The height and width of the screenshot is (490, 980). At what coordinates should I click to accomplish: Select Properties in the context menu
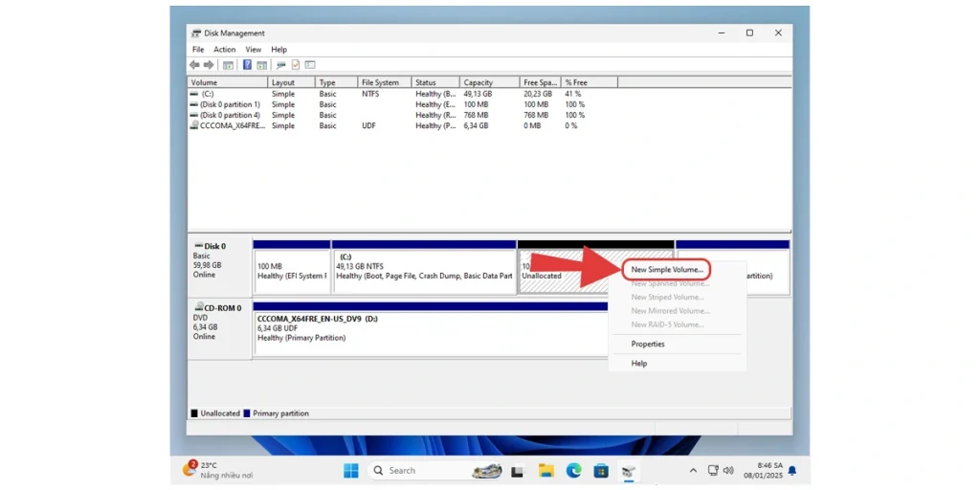[648, 344]
